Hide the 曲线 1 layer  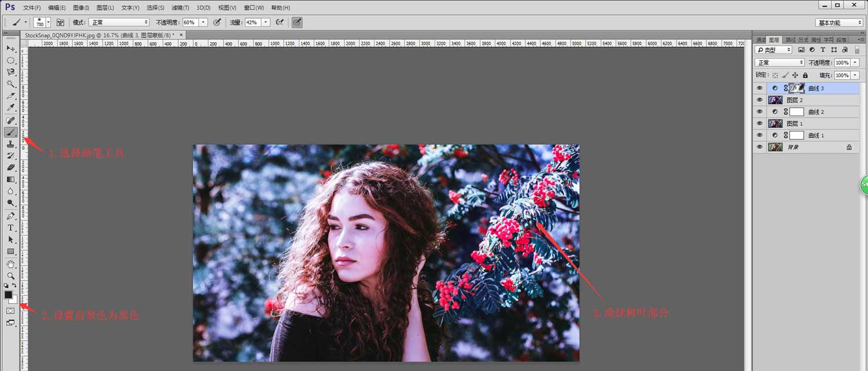click(760, 135)
